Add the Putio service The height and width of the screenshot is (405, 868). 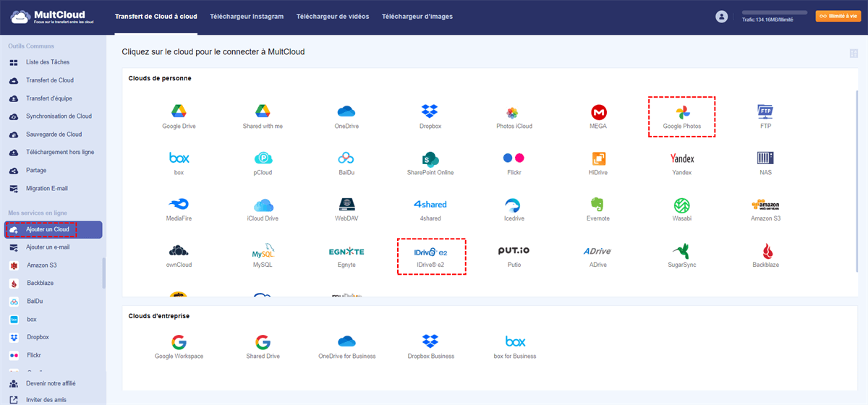514,255
